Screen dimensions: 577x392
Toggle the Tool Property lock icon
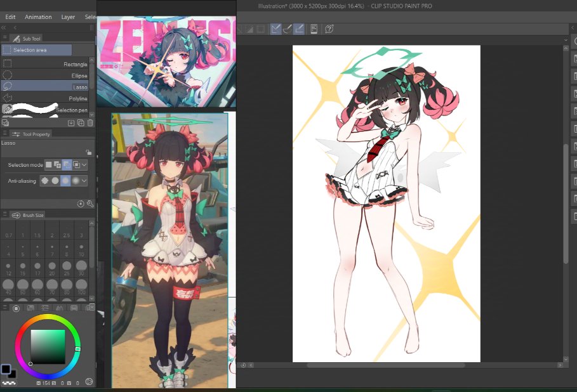pyautogui.click(x=88, y=152)
